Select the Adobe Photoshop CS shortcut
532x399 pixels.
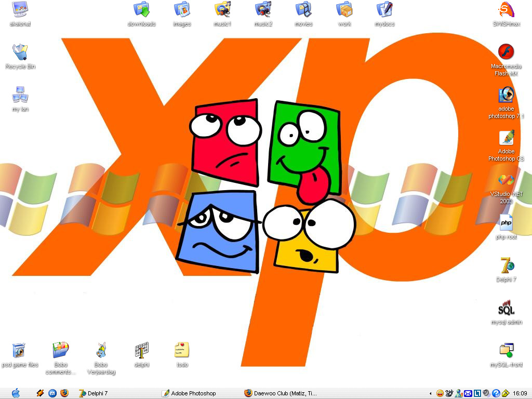pos(506,137)
